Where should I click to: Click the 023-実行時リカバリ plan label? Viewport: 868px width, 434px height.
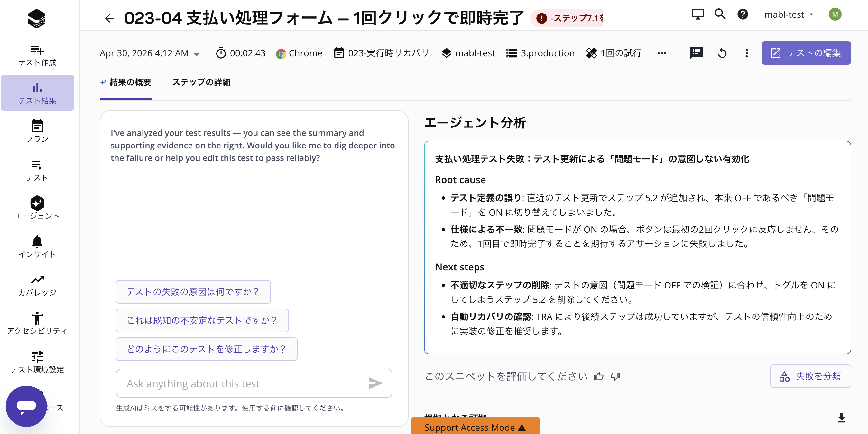tap(381, 53)
